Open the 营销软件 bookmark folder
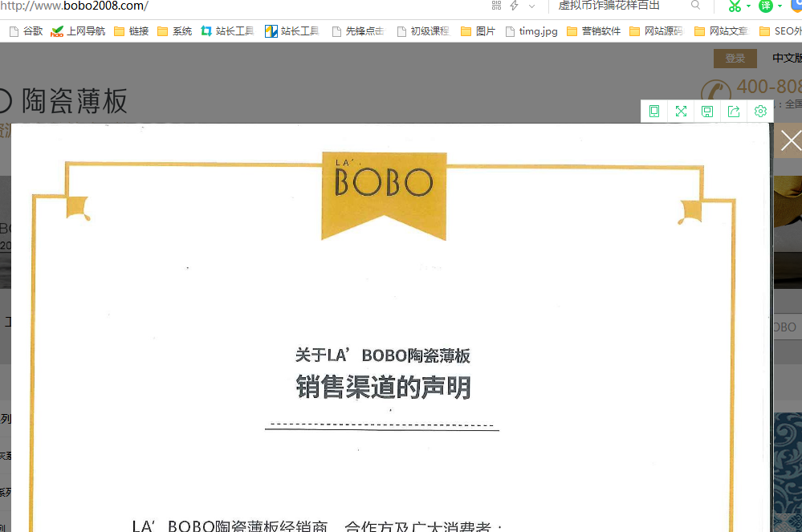Viewport: 802px width, 532px height. coord(593,32)
